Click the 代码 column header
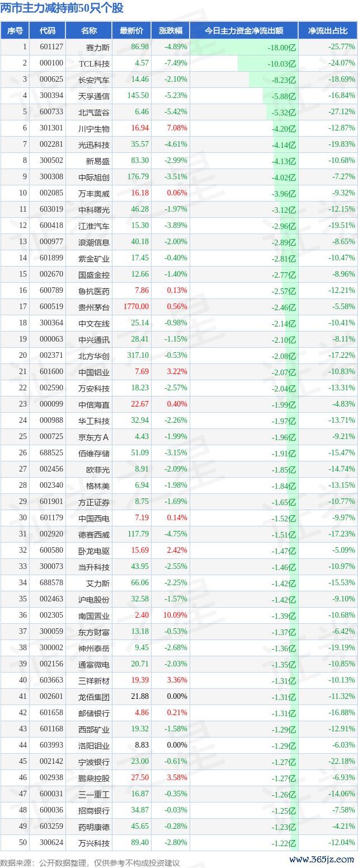The height and width of the screenshot is (868, 358). [x=48, y=31]
